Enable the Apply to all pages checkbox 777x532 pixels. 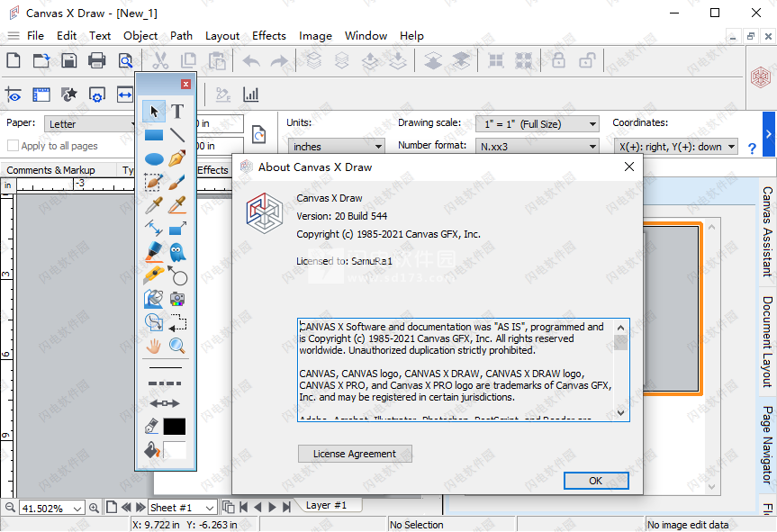click(13, 146)
